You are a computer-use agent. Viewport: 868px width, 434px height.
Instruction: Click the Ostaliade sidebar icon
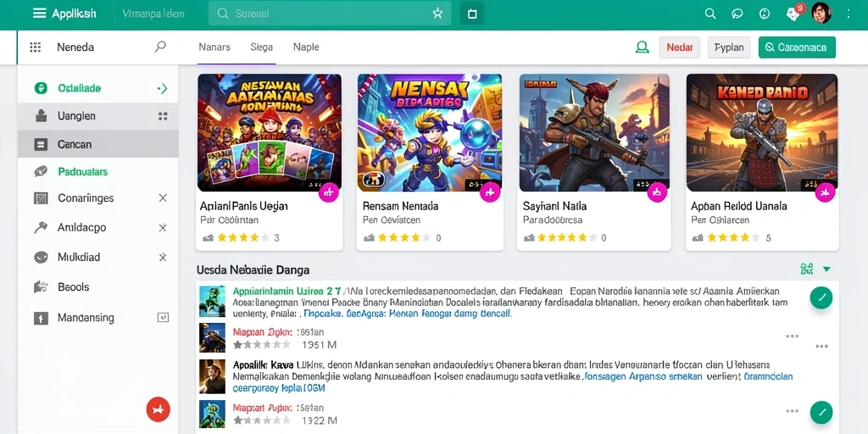(41, 88)
